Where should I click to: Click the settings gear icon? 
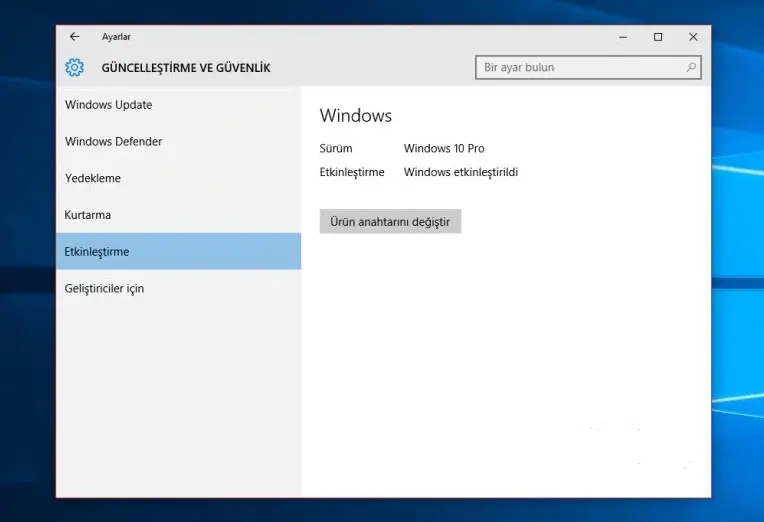click(x=75, y=67)
